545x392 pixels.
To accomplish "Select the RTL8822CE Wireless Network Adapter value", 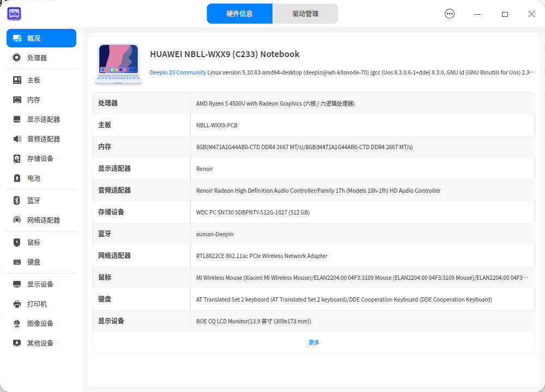I will [262, 256].
